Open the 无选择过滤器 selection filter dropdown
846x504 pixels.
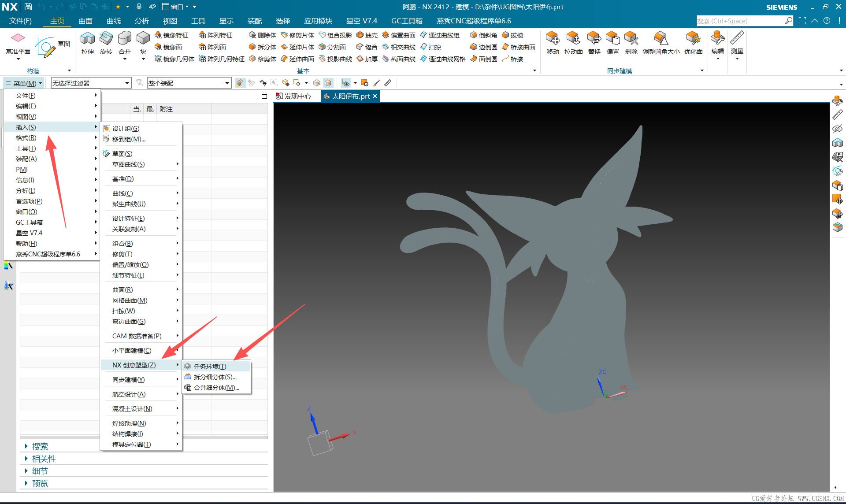coord(91,83)
